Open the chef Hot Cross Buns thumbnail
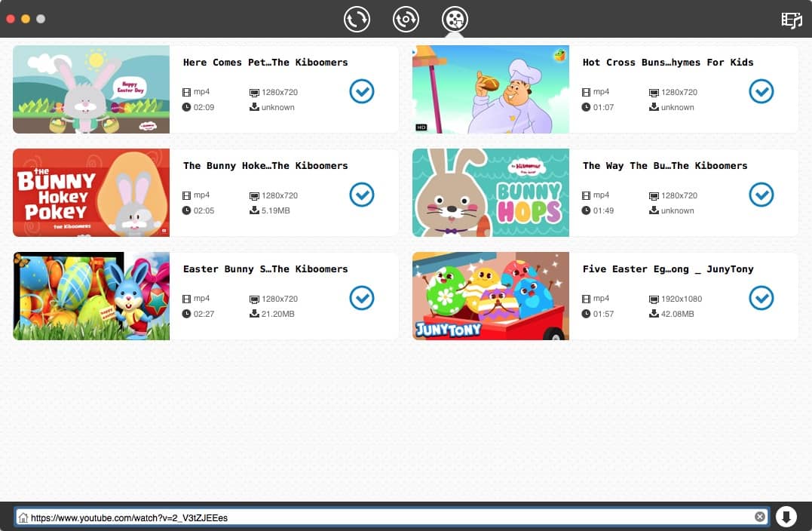 (x=490, y=89)
